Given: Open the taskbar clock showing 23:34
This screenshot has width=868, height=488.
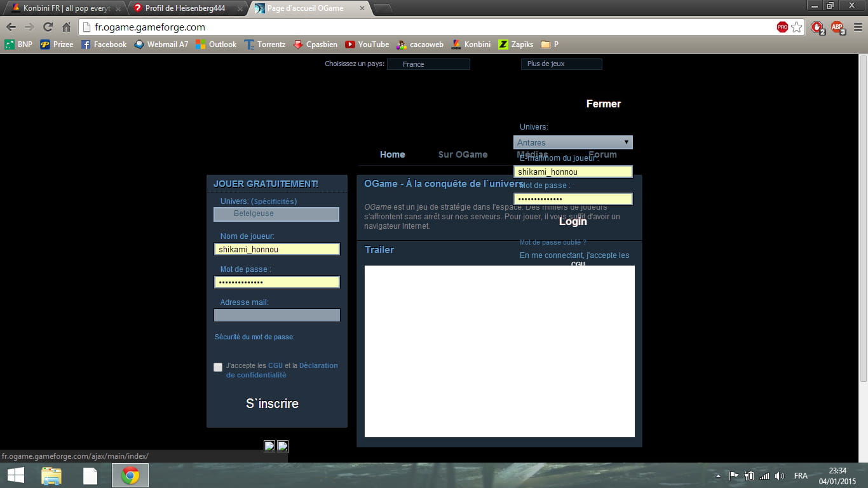Looking at the screenshot, I should (x=837, y=475).
